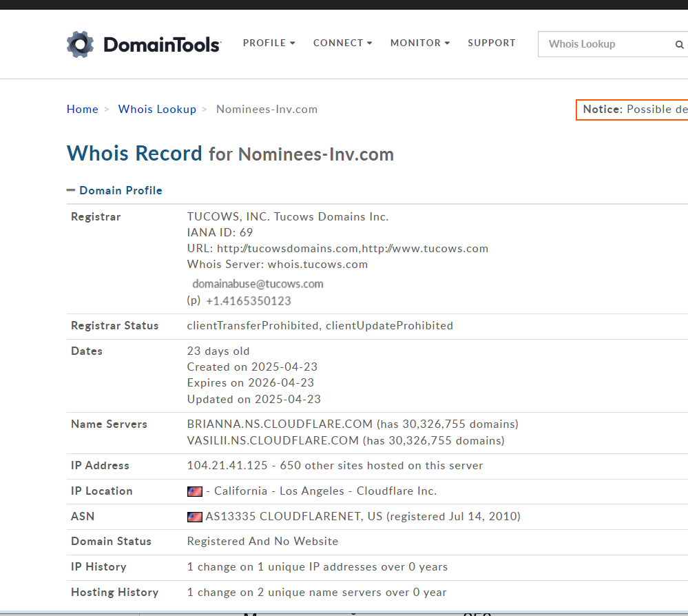Viewport: 688px width, 616px height.
Task: Open the MONITOR dropdown menu
Action: click(x=420, y=43)
